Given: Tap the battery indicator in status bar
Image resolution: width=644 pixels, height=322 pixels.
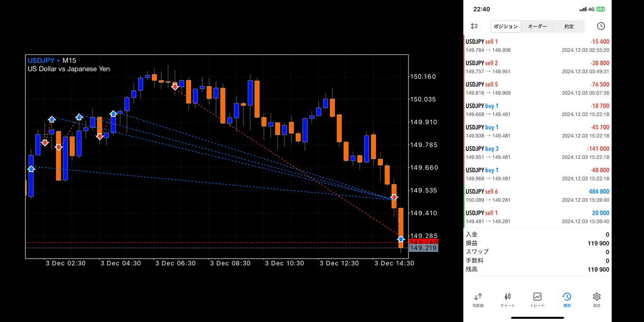Looking at the screenshot, I should click(601, 9).
